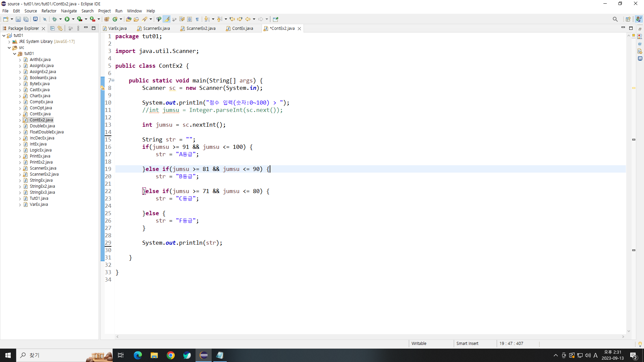Open the Refactor menu

point(49,11)
